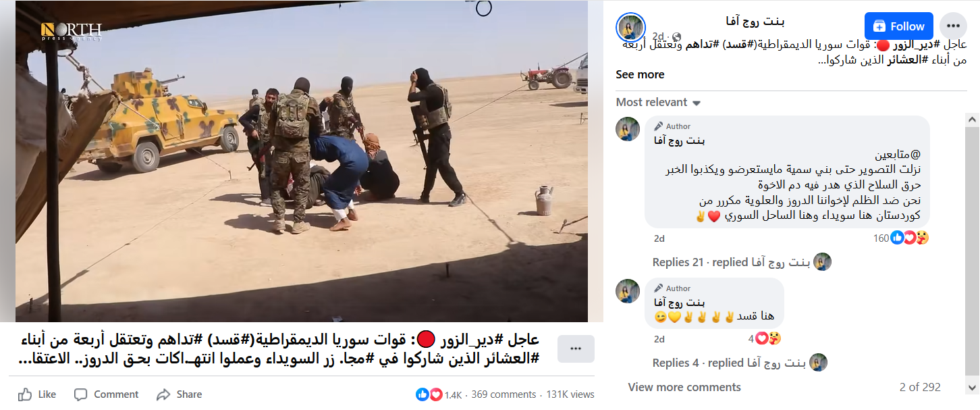Click the commenter avatar on first comment
The image size is (980, 410).
point(628,129)
